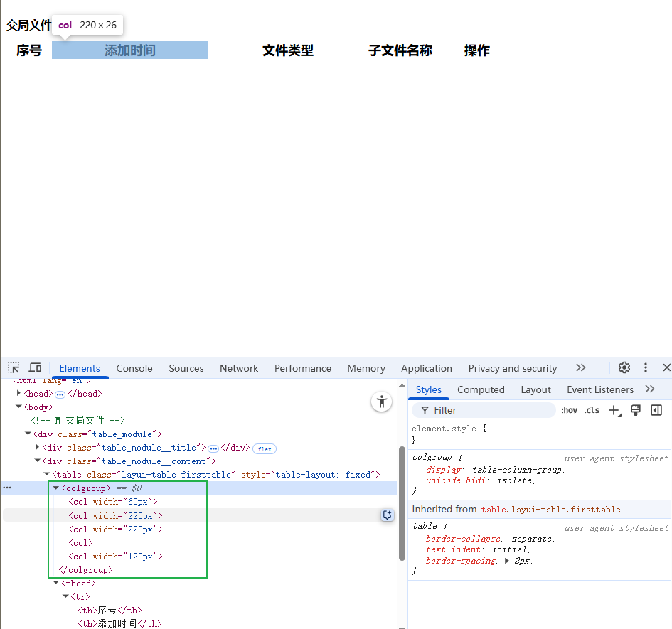Select the Layout sidebar tab

(535, 390)
